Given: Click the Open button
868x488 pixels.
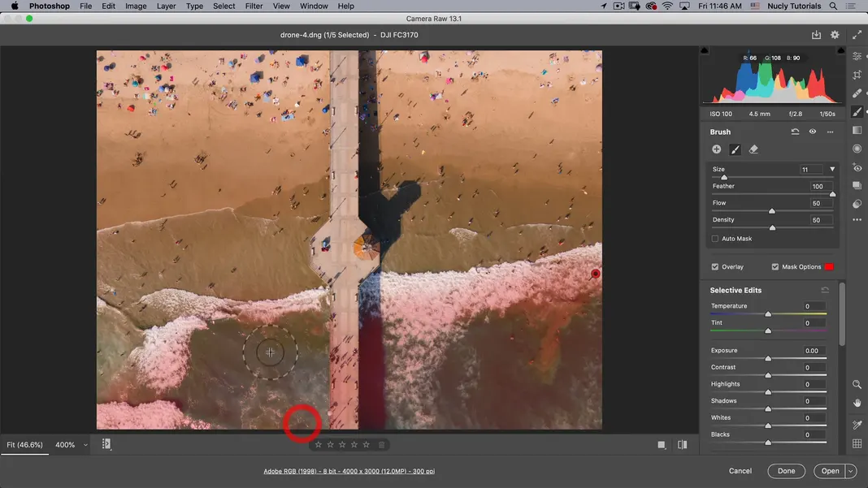Looking at the screenshot, I should 830,472.
